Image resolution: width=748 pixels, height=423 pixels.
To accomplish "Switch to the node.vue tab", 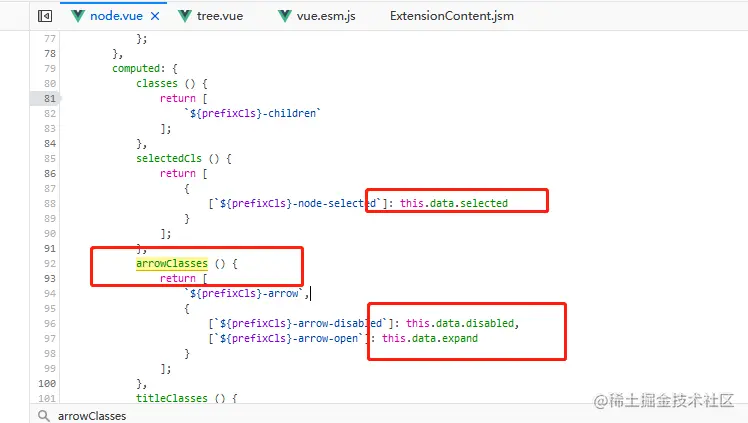I will (116, 16).
